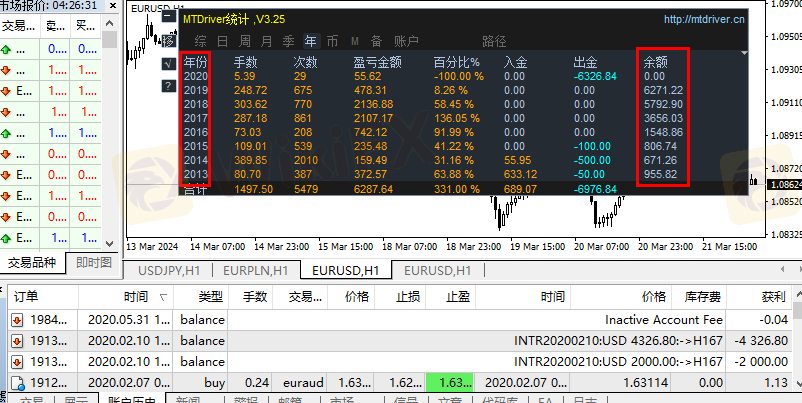Switch to the EURPLN,H1 chart tab

(255, 271)
